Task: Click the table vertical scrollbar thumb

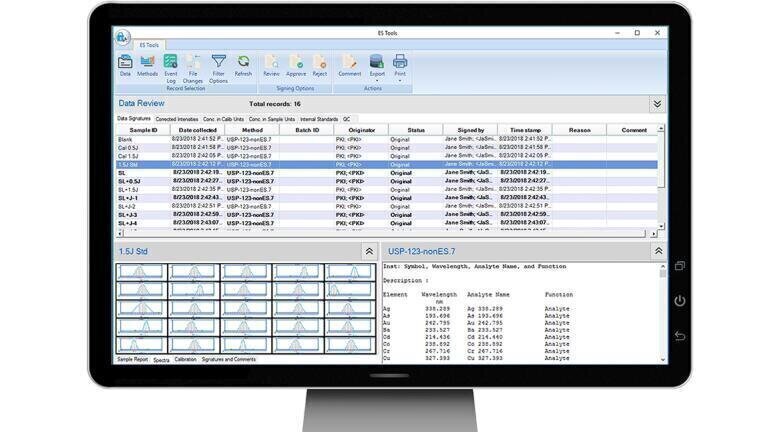Action: 661,159
